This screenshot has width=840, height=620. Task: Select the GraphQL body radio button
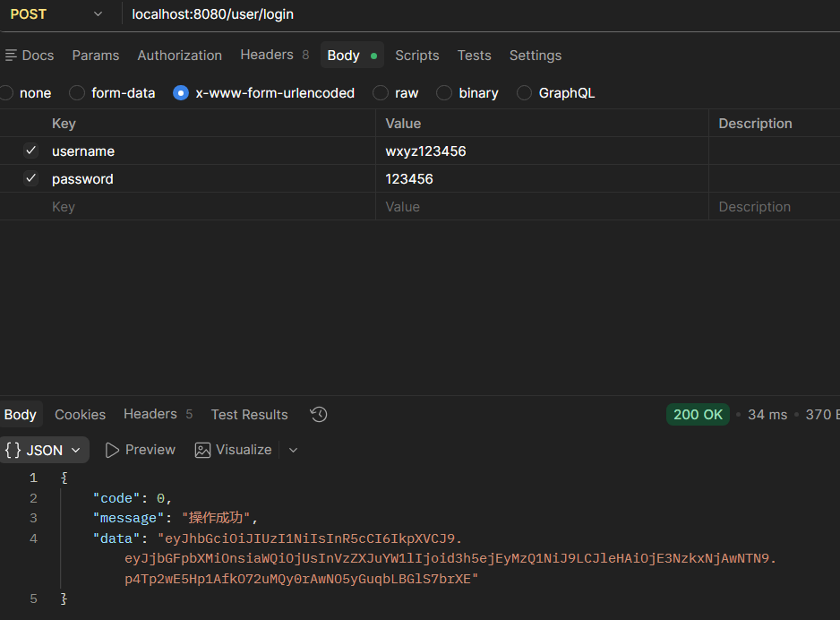tap(524, 92)
